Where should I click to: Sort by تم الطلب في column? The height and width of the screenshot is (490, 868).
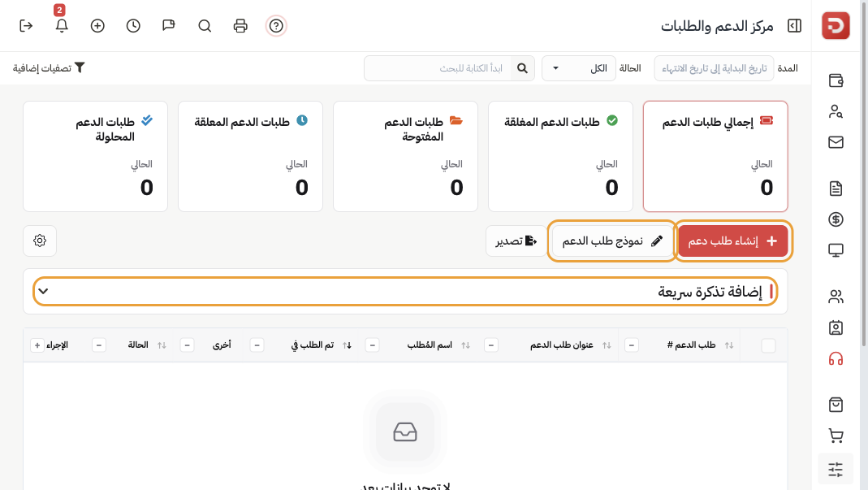click(347, 345)
